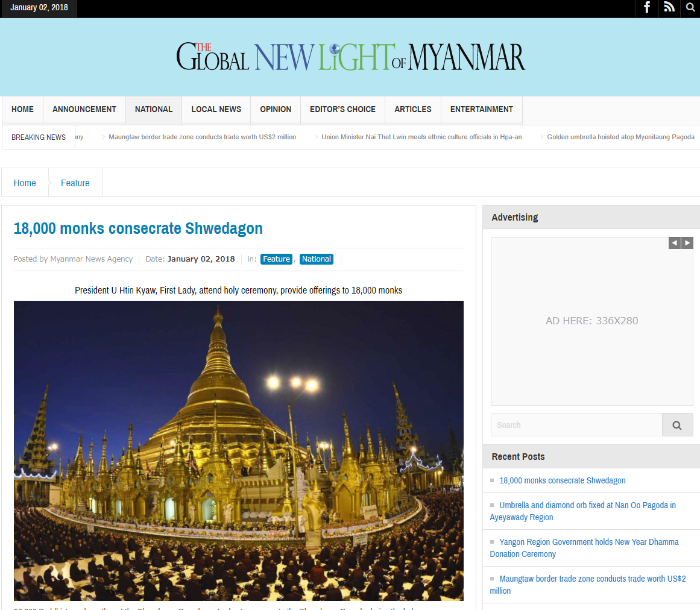
Task: Open the ANNOUNCEMENT menu
Action: click(x=84, y=109)
